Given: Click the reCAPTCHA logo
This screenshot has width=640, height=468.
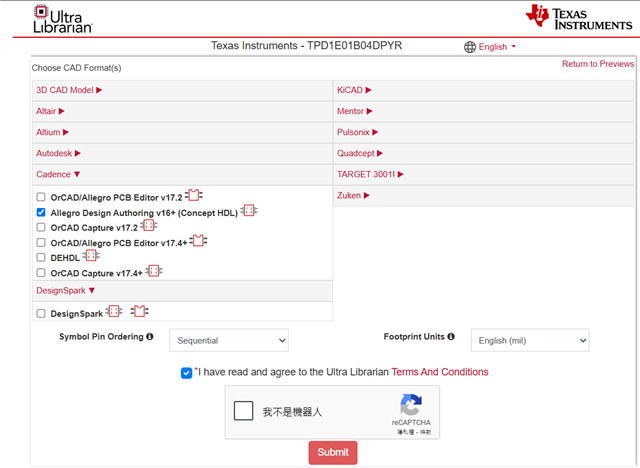Looking at the screenshot, I should [x=411, y=404].
